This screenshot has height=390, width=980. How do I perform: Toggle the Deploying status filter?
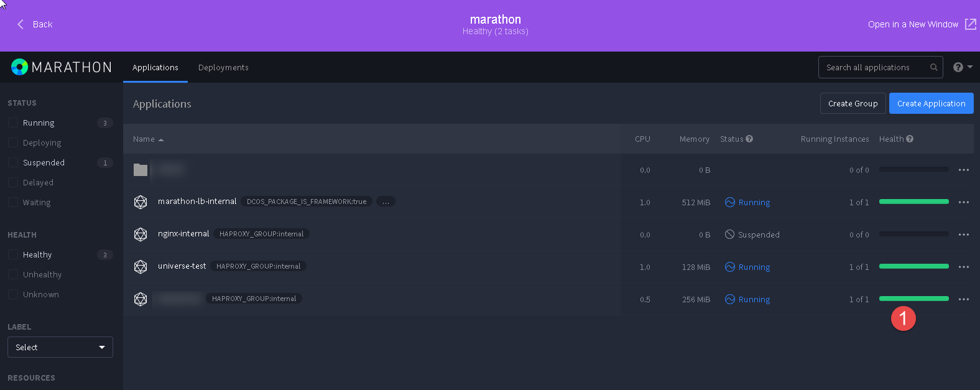click(x=12, y=143)
